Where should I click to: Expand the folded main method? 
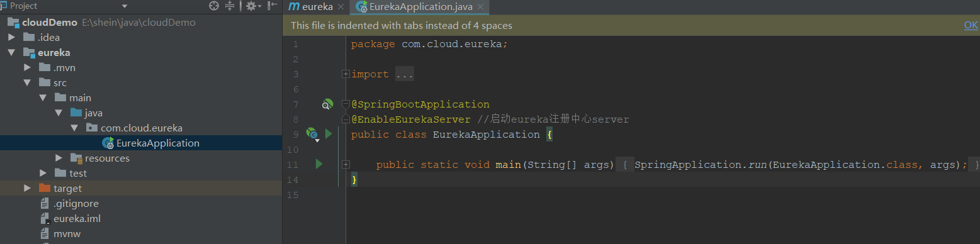346,164
